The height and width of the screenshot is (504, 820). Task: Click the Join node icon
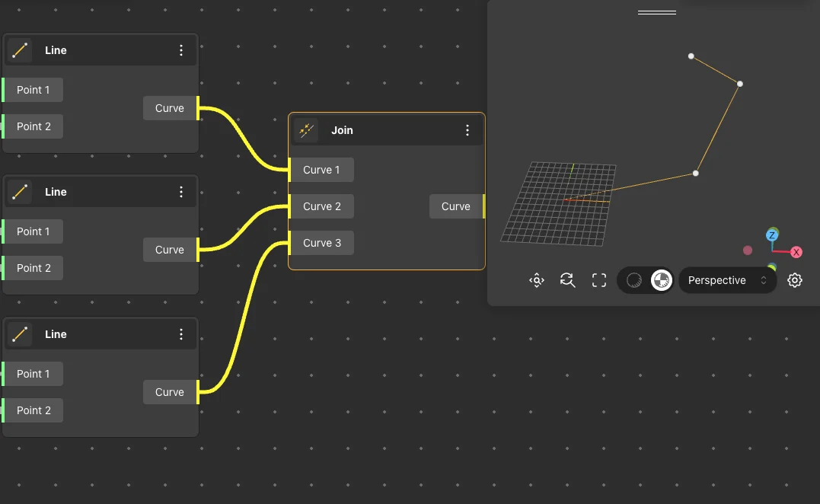point(306,130)
